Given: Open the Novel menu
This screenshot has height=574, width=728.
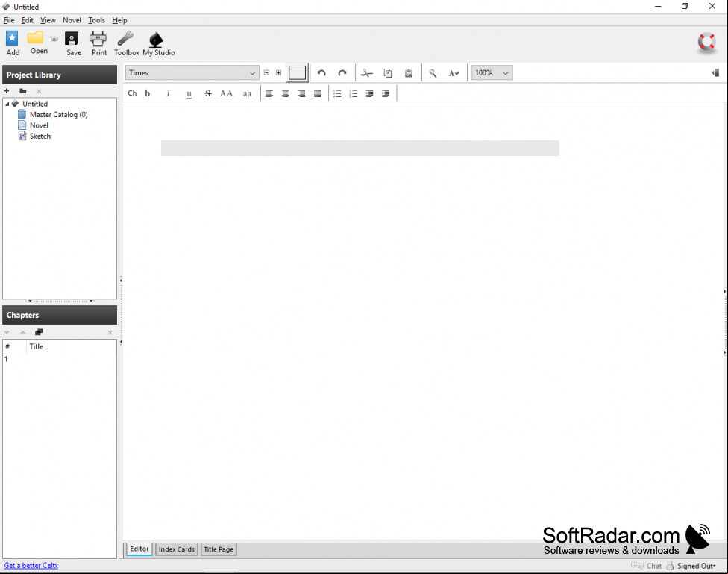Looking at the screenshot, I should [x=72, y=20].
